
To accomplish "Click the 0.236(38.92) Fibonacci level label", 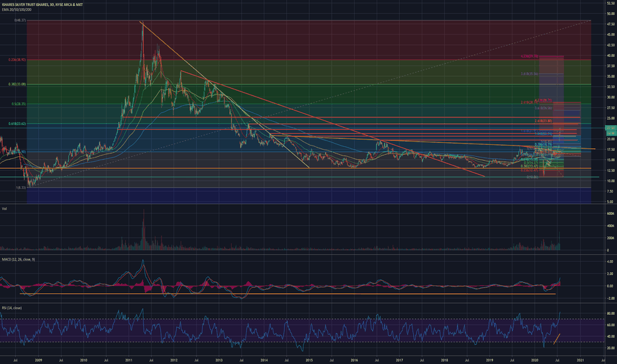I will click(x=17, y=60).
